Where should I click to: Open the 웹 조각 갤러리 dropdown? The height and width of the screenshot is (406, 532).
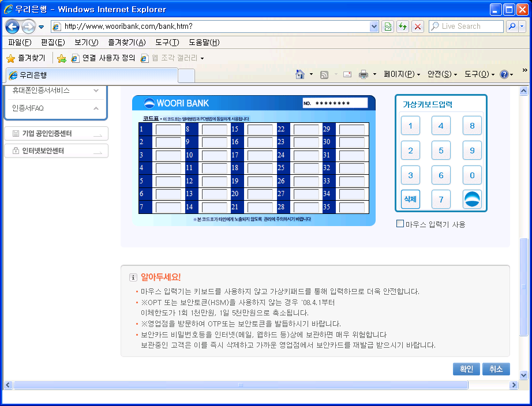tap(173, 58)
